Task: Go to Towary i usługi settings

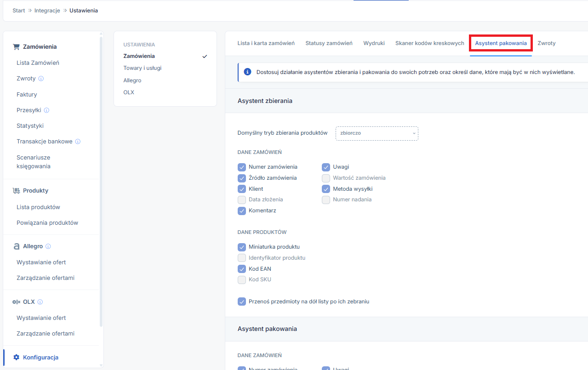Action: (142, 68)
